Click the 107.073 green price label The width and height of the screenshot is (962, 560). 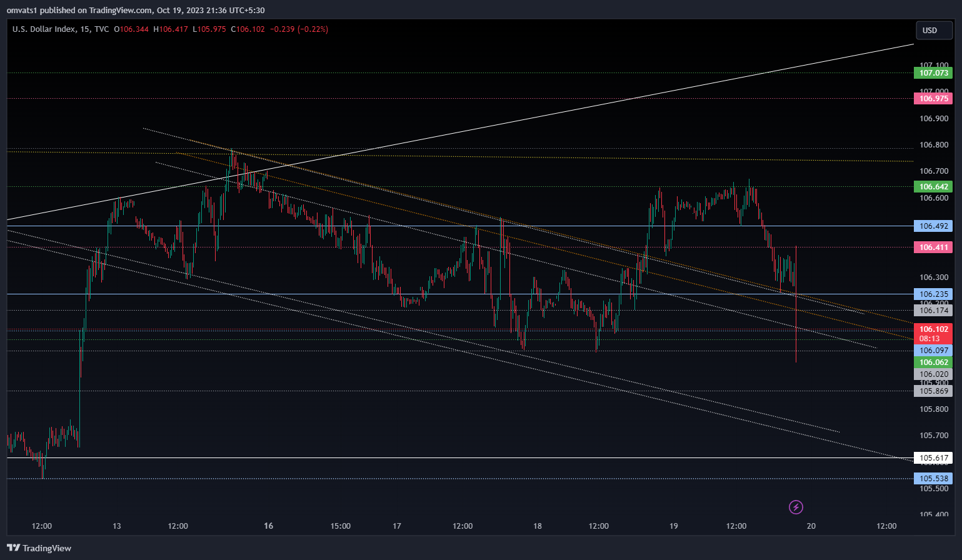pos(933,73)
